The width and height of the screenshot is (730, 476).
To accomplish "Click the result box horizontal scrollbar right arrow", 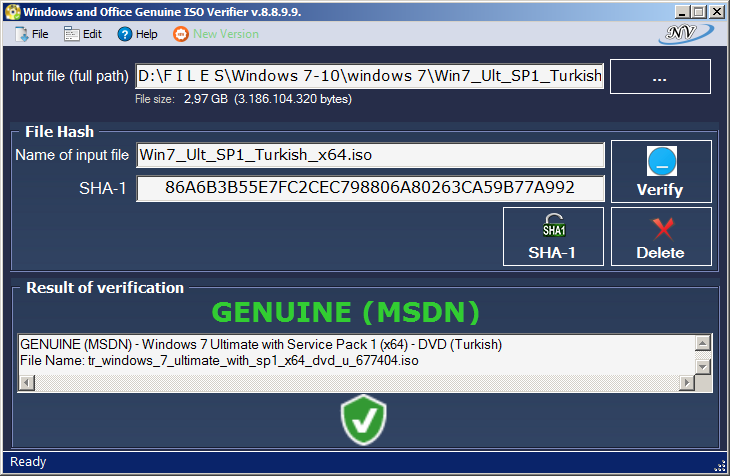I will (687, 383).
